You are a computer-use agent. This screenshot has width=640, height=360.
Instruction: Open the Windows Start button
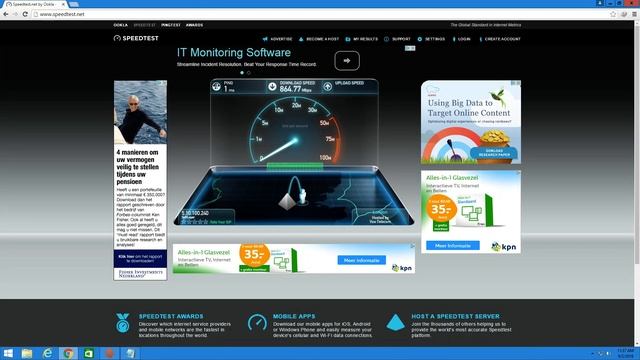point(8,353)
